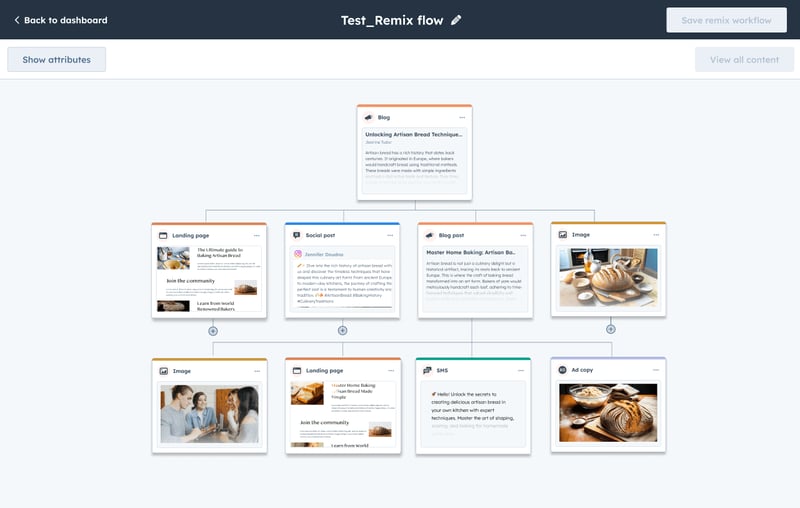Click the Landing page icon in middle row
This screenshot has width=800, height=508.
pyautogui.click(x=163, y=236)
